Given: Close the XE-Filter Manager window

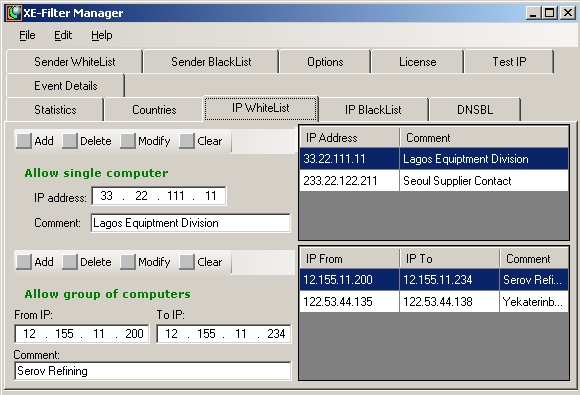Looking at the screenshot, I should click(567, 13).
